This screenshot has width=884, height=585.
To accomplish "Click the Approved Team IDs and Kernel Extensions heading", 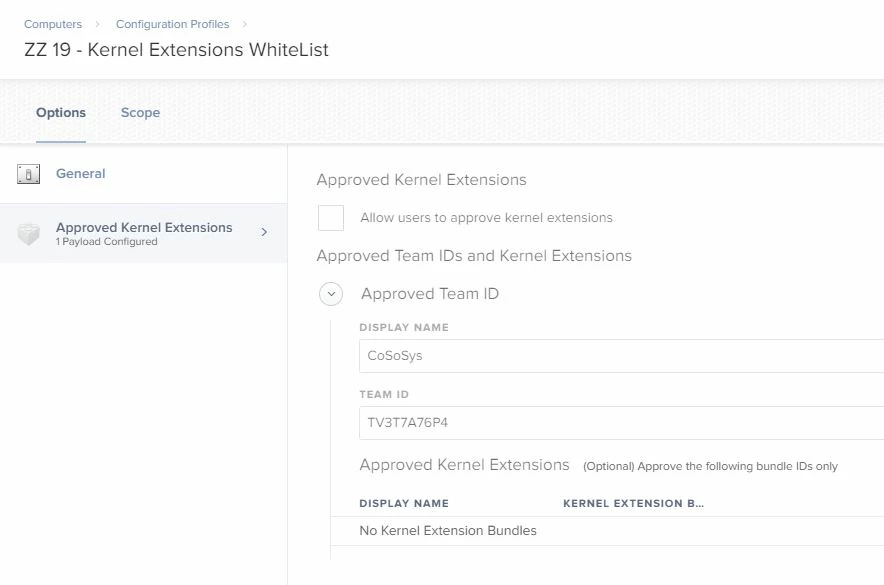I will click(474, 256).
